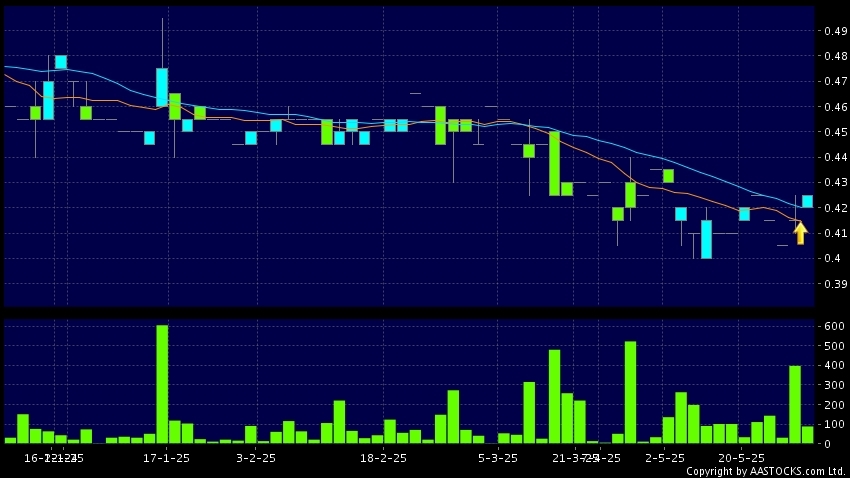850x478 pixels.
Task: Click the 17-1-25 date label
Action: coord(166,458)
